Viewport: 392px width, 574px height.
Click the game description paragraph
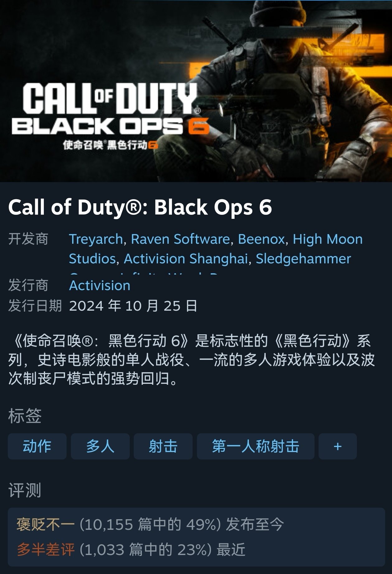click(191, 360)
